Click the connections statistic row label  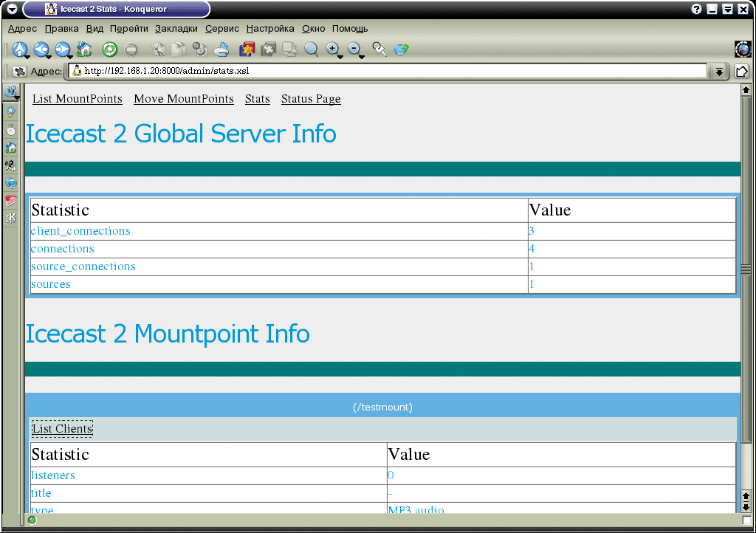coord(63,249)
